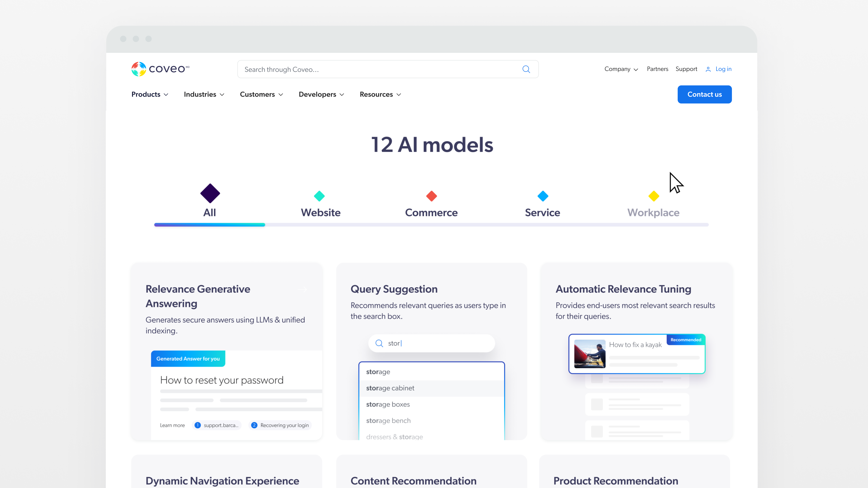Viewport: 868px width, 488px height.
Task: Switch to the Commerce tab
Action: coord(431,213)
